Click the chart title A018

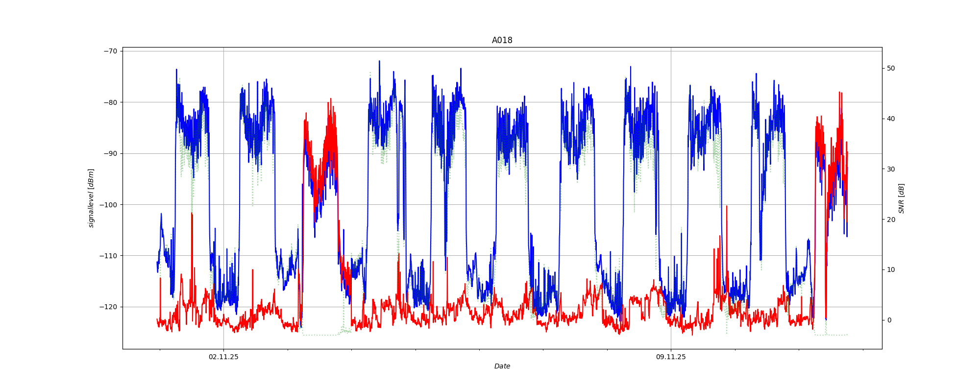(502, 41)
